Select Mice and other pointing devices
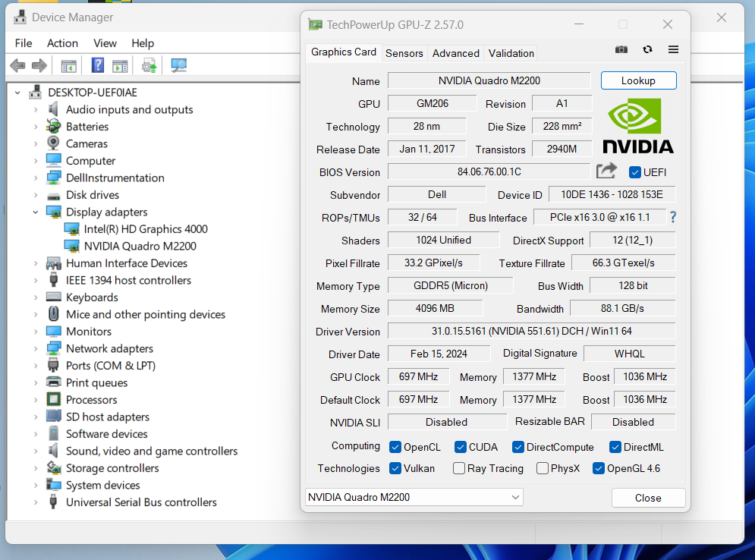The image size is (755, 560). tap(146, 314)
